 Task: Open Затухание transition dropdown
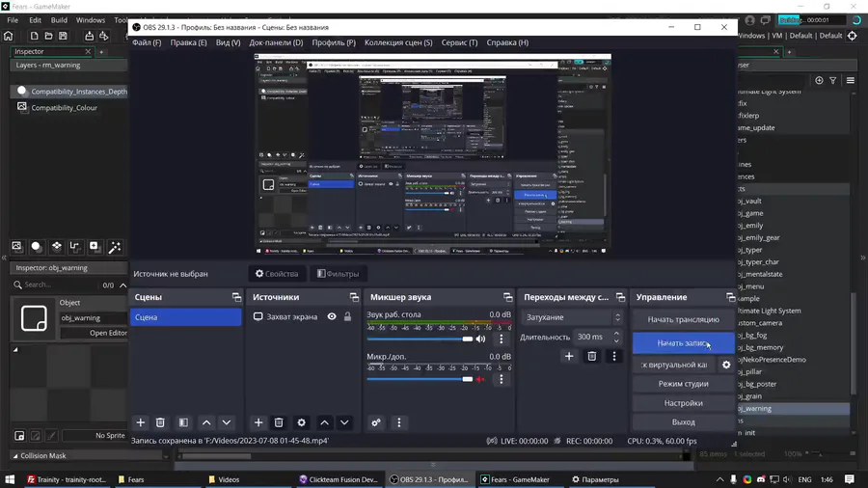(x=572, y=317)
